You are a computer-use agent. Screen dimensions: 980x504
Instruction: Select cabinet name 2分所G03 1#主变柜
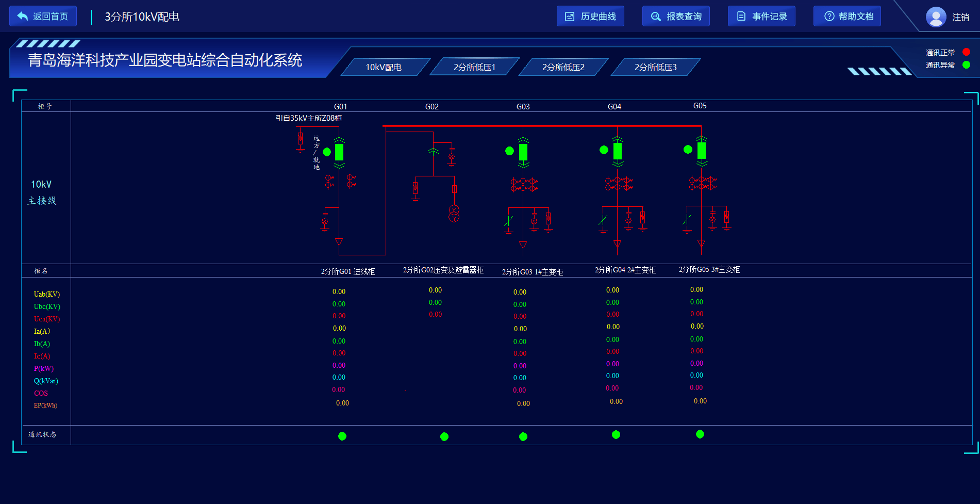[x=533, y=272]
